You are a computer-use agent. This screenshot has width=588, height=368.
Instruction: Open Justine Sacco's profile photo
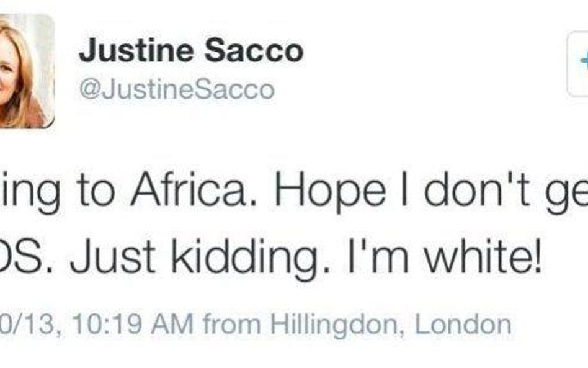click(x=27, y=71)
